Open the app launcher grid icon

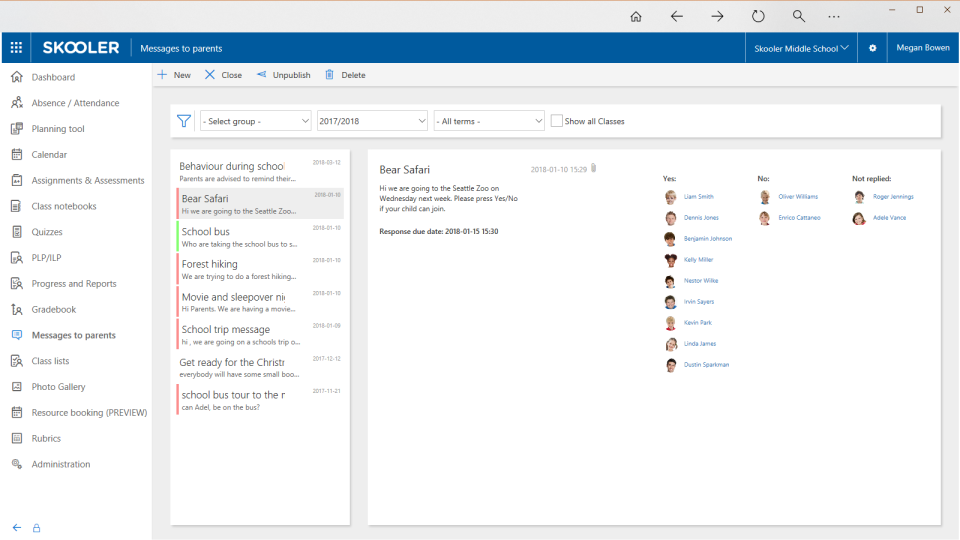point(16,48)
